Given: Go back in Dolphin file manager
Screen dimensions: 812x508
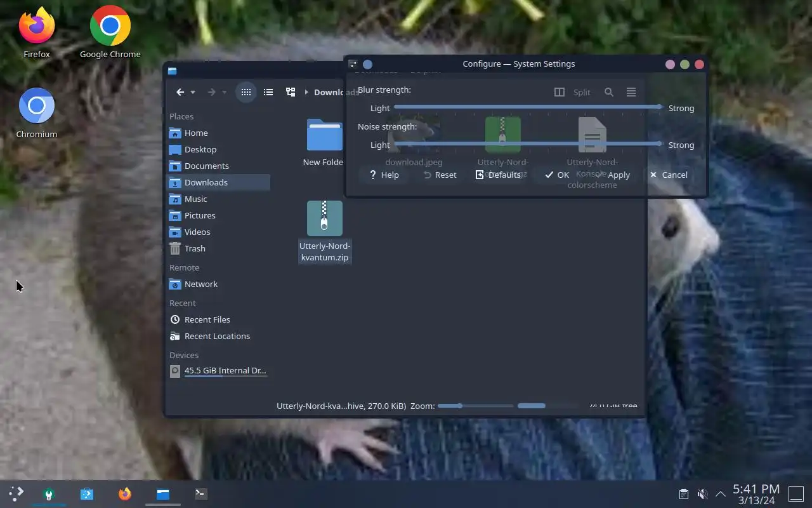Looking at the screenshot, I should (180, 92).
